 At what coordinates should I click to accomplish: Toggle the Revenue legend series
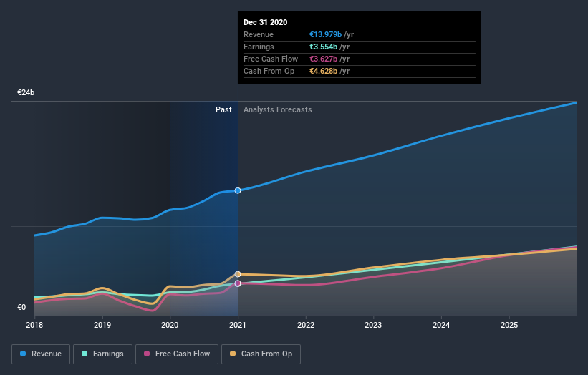[41, 354]
